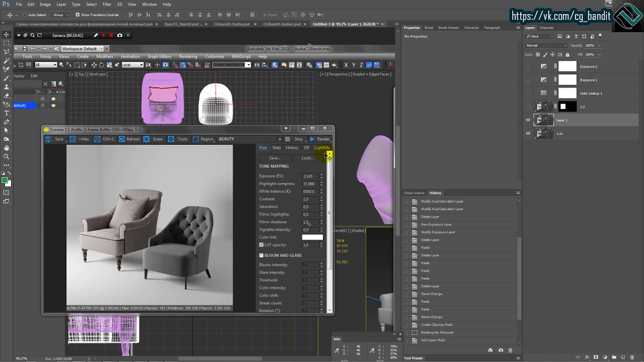Uncheck Show Transform Controls checkbox

(x=77, y=15)
